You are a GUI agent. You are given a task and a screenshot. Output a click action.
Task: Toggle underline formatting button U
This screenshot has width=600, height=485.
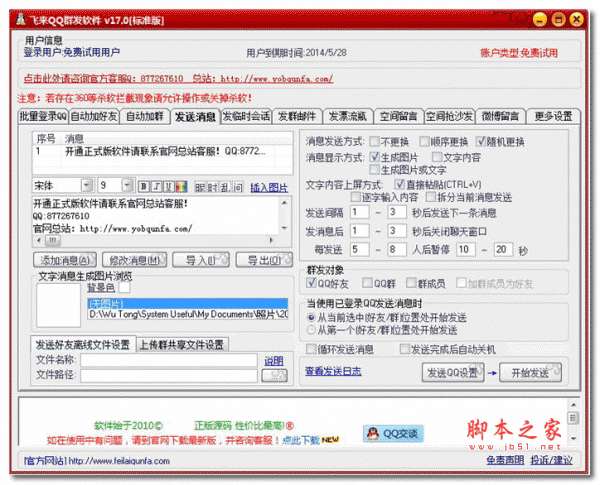click(169, 186)
